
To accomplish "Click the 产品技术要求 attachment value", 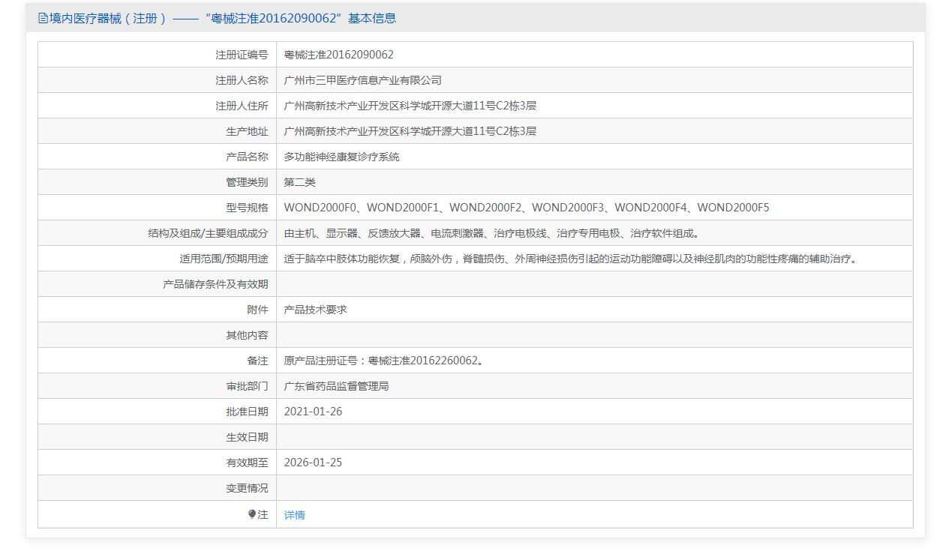I will tap(315, 310).
